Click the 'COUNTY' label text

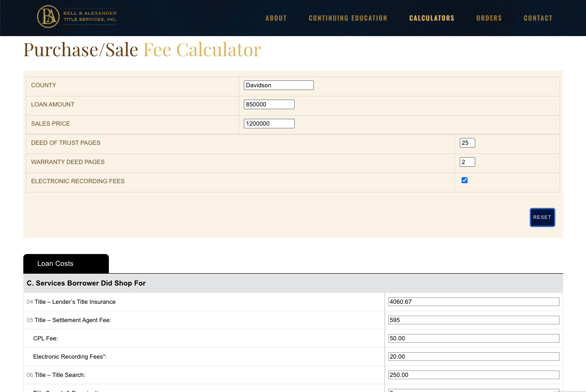(43, 85)
